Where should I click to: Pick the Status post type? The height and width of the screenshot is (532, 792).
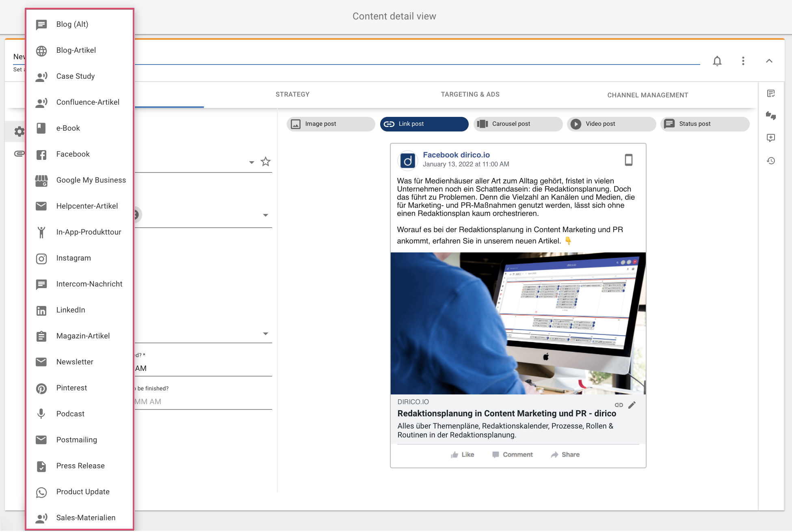click(705, 124)
